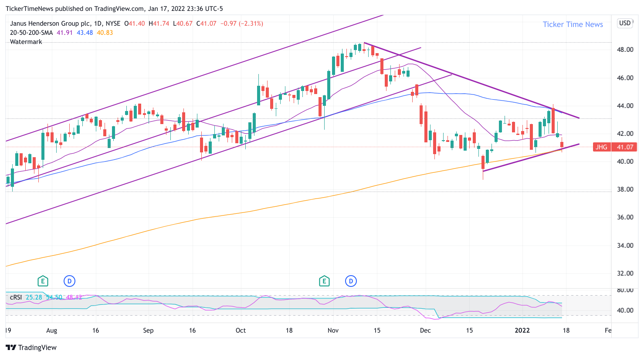Click the purple 20-SMA value 41.91

[x=64, y=33]
